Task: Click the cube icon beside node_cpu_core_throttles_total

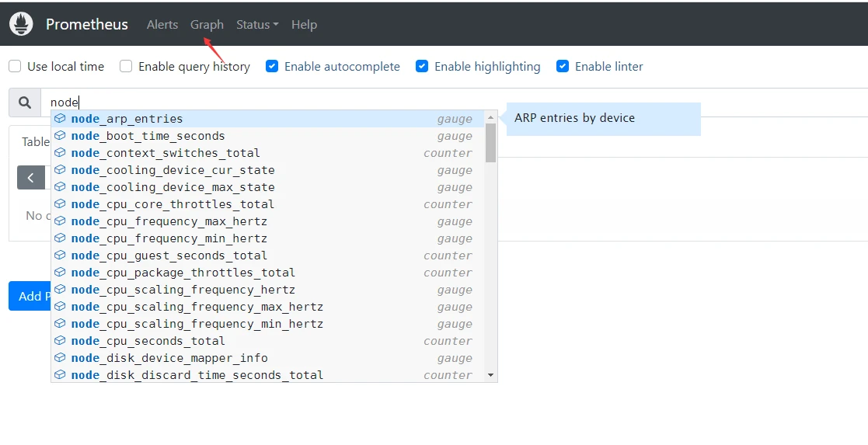Action: tap(60, 204)
